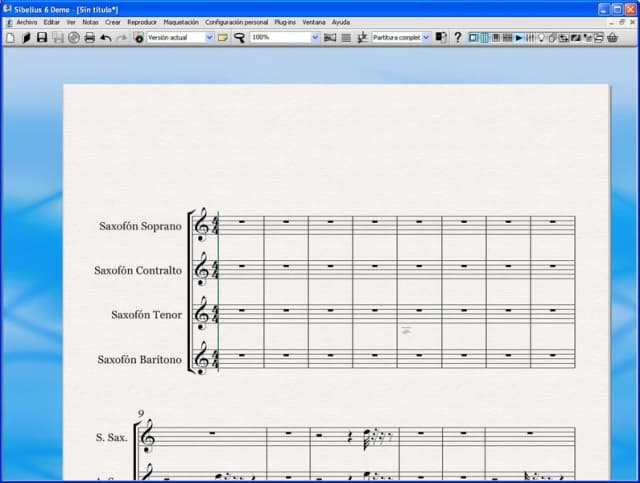Show the Ideas window lightbulb icon
Viewport: 640px width, 483px height.
click(x=541, y=38)
